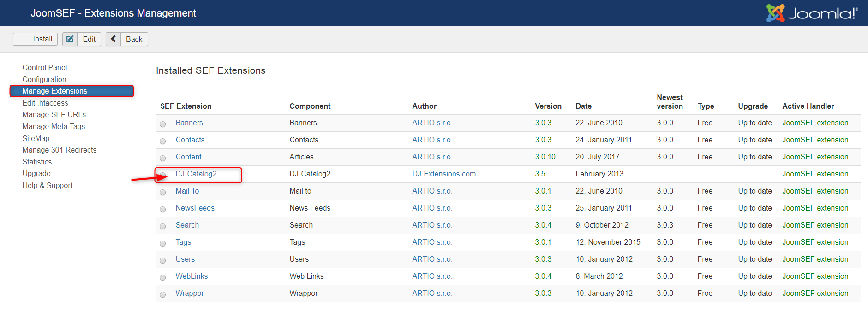868x317 pixels.
Task: Select the WebLinks extension radio button
Action: click(163, 277)
